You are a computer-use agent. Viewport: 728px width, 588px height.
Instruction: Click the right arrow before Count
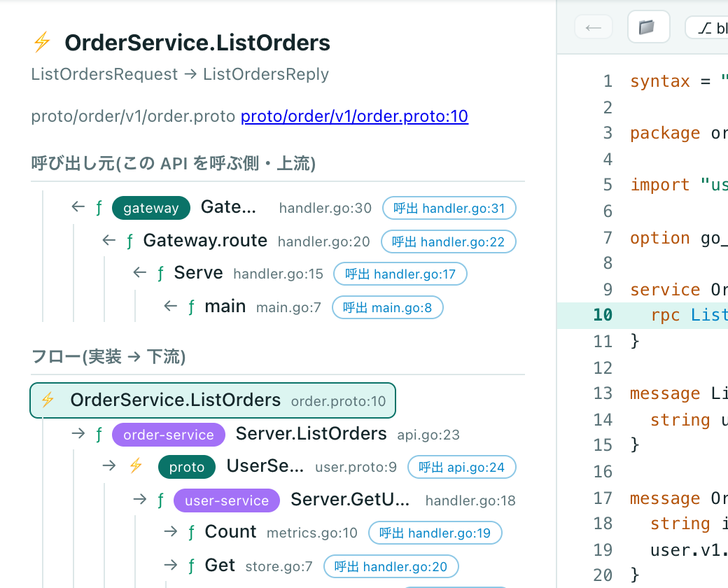click(x=170, y=531)
